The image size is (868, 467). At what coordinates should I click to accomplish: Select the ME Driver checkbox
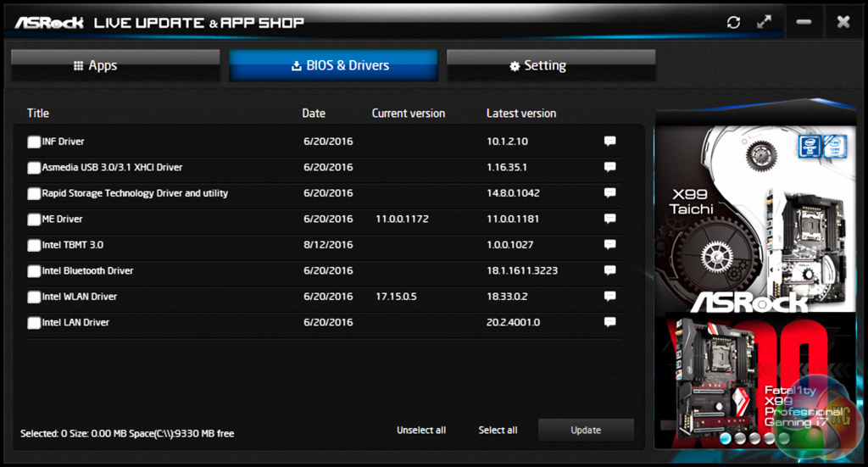pos(34,220)
